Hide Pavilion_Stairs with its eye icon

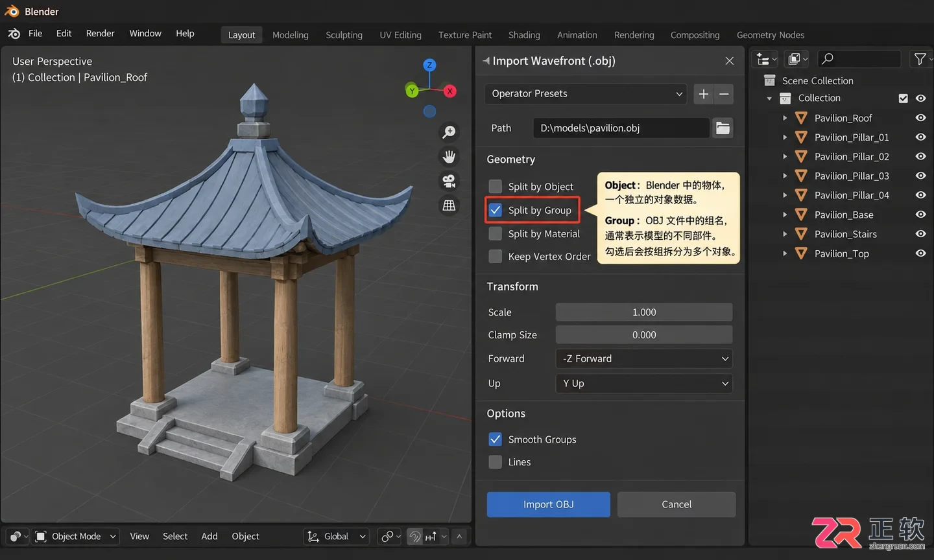920,234
